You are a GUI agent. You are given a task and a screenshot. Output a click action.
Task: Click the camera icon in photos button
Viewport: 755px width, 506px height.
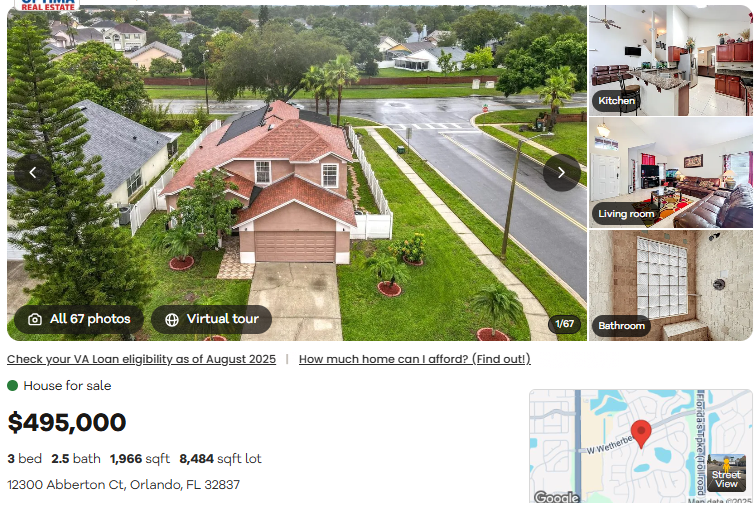point(35,320)
